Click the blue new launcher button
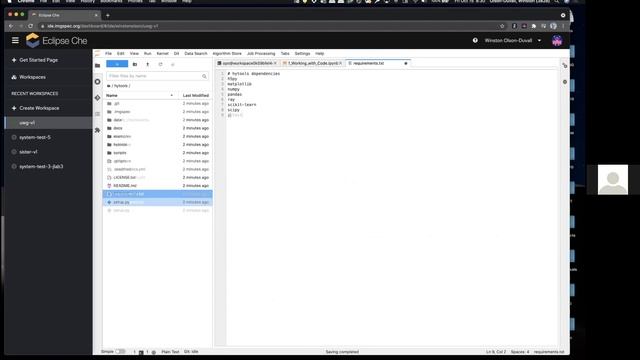 click(x=117, y=64)
